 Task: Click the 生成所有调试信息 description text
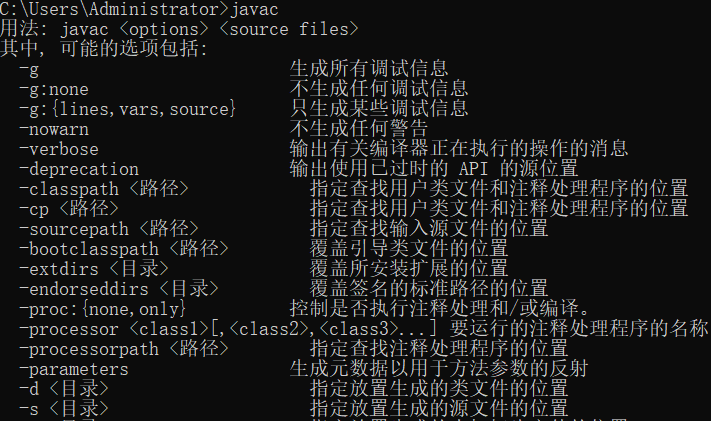369,69
